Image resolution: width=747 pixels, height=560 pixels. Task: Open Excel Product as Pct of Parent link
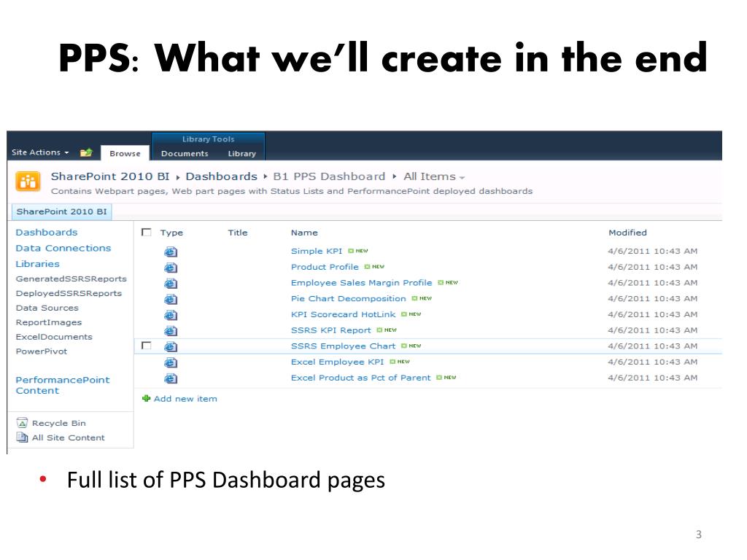(360, 377)
